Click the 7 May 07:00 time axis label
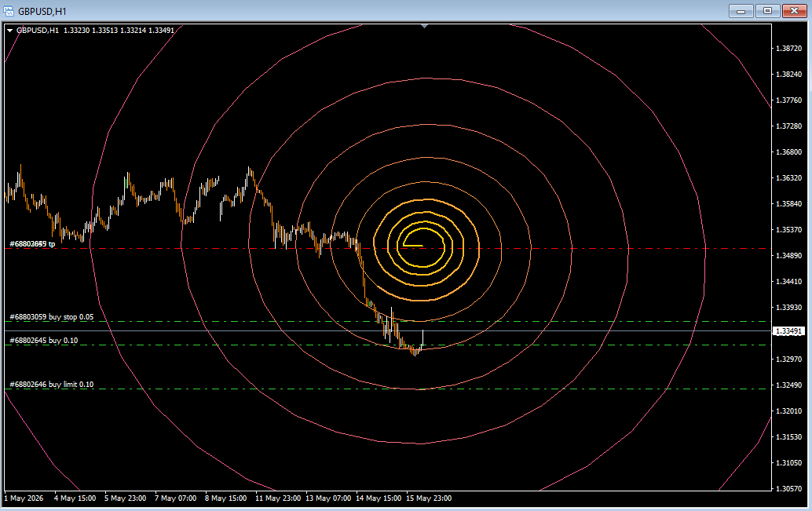The height and width of the screenshot is (511, 812). click(176, 498)
